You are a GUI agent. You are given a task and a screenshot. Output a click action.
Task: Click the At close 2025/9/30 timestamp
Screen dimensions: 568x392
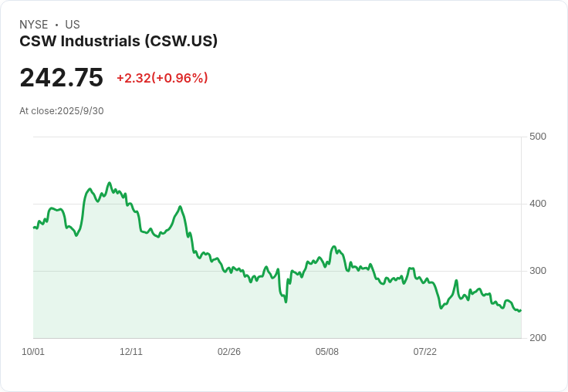(62, 110)
